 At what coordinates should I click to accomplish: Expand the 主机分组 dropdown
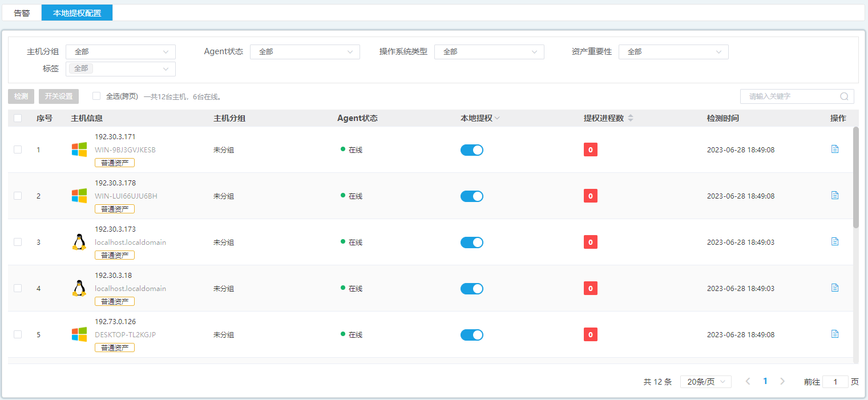pos(120,52)
